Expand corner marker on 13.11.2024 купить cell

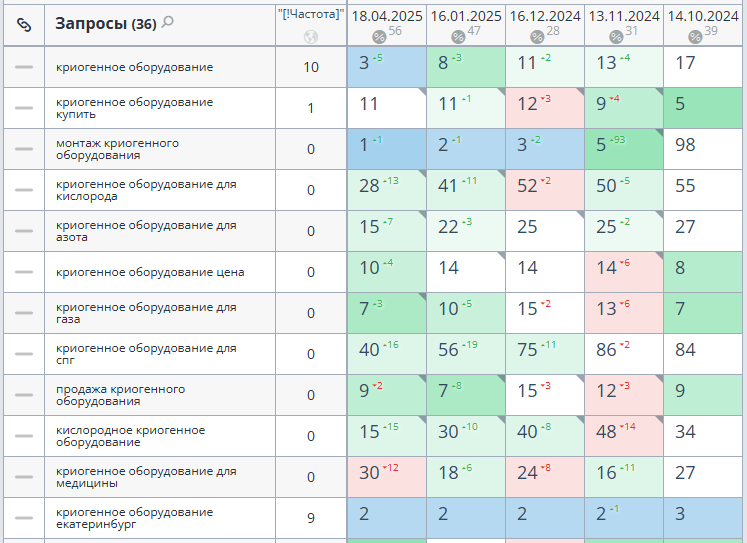659,92
